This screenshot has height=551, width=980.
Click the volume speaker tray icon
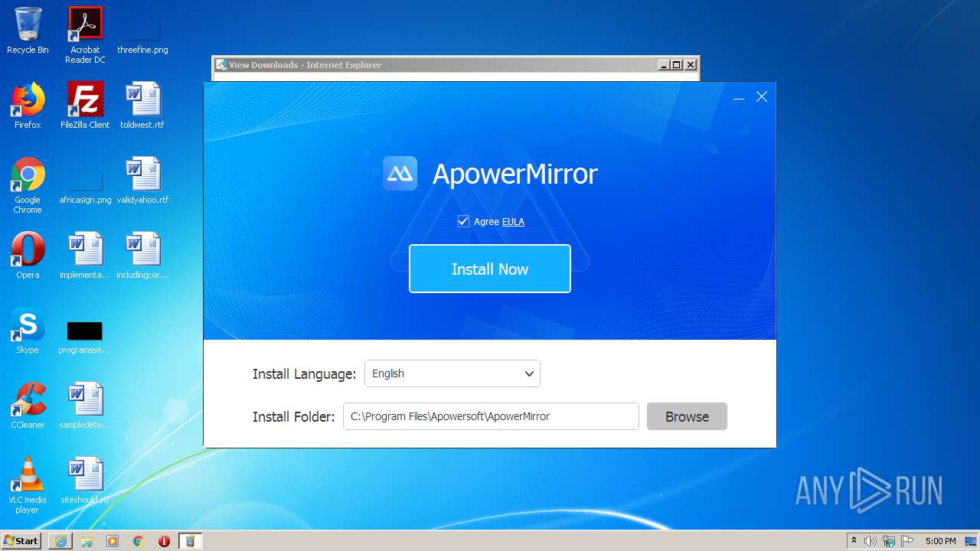tap(871, 541)
